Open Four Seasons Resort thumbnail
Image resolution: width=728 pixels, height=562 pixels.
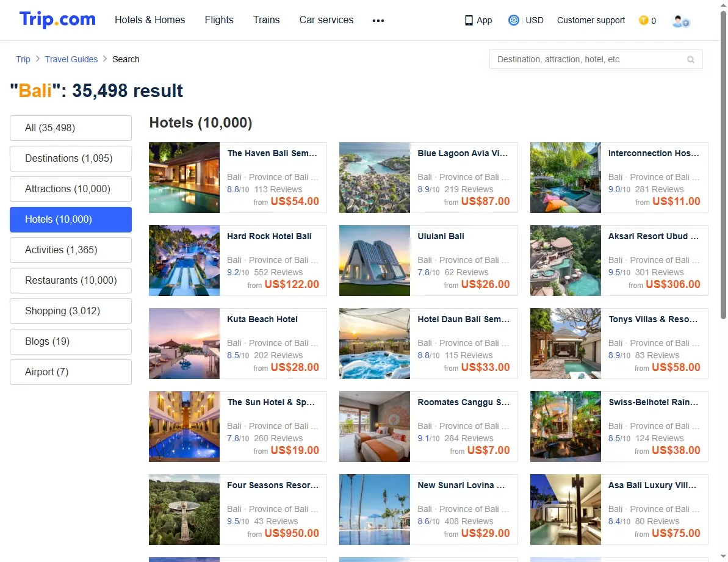[184, 510]
